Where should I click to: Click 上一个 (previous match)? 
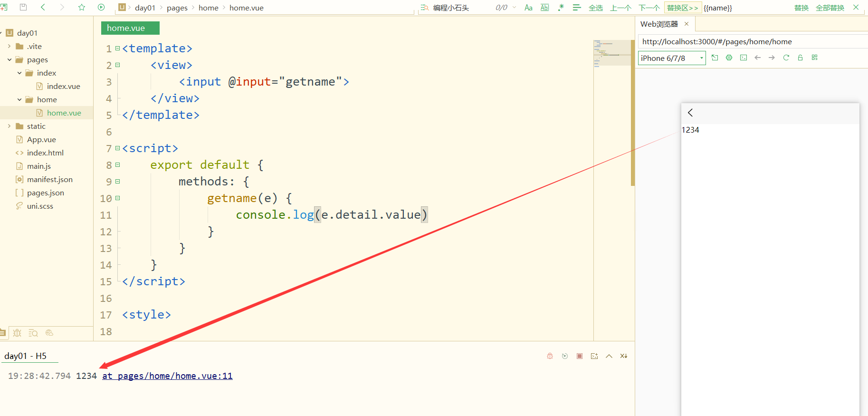tap(621, 8)
